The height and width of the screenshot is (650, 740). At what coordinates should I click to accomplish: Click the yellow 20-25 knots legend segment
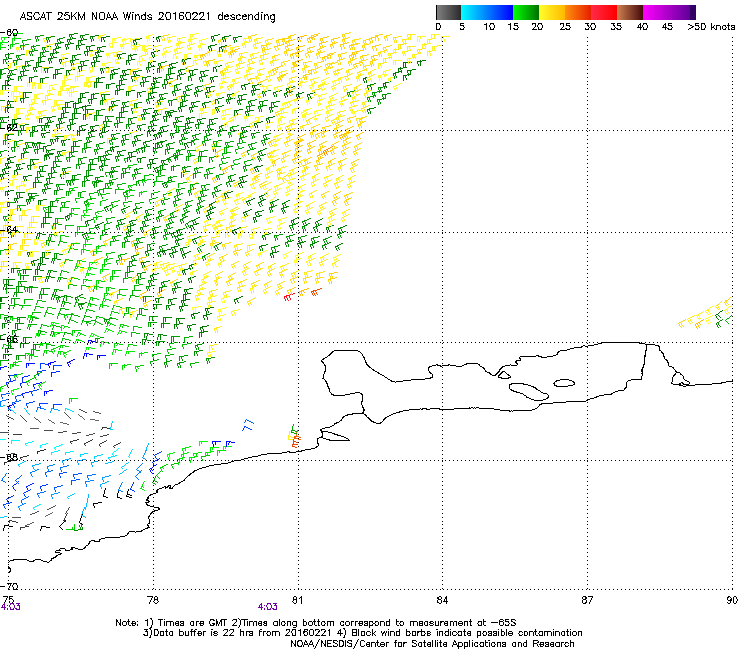tap(552, 12)
